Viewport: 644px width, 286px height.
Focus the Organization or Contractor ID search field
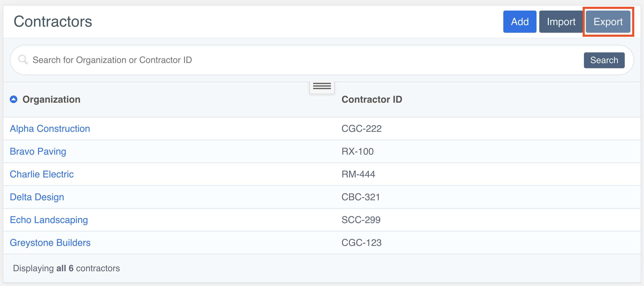[300, 60]
